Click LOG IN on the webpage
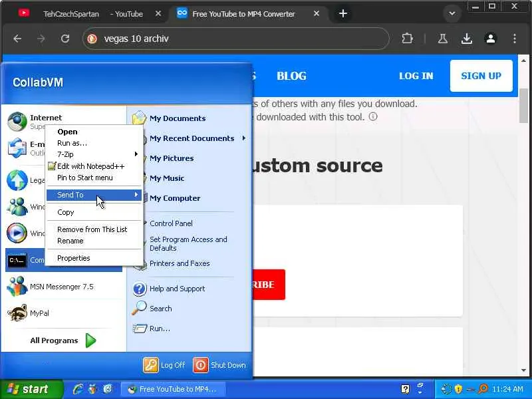This screenshot has width=532, height=399. point(416,76)
